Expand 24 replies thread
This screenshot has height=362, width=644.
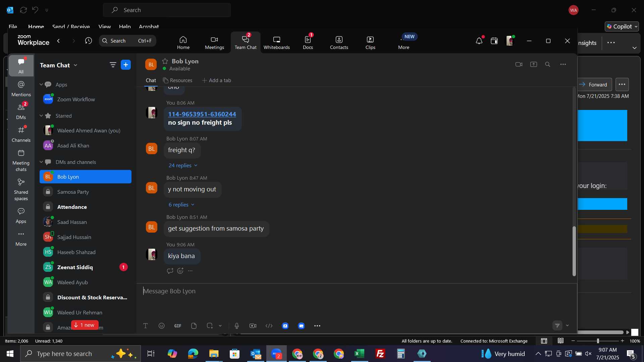point(183,165)
